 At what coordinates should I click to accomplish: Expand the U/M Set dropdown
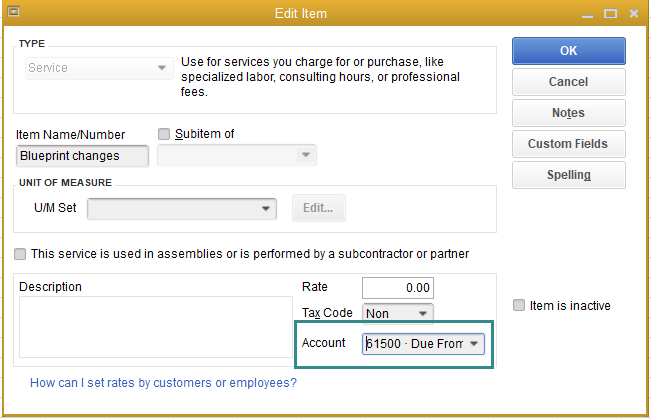click(266, 208)
